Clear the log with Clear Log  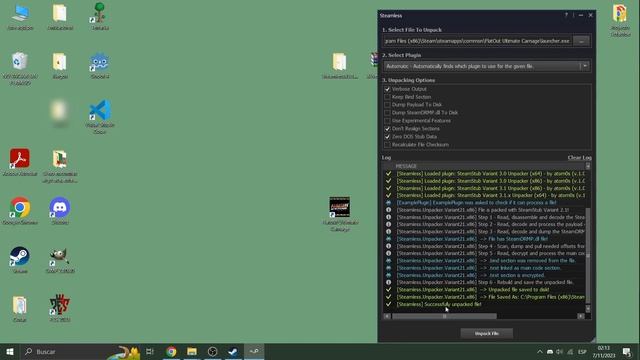coord(579,158)
